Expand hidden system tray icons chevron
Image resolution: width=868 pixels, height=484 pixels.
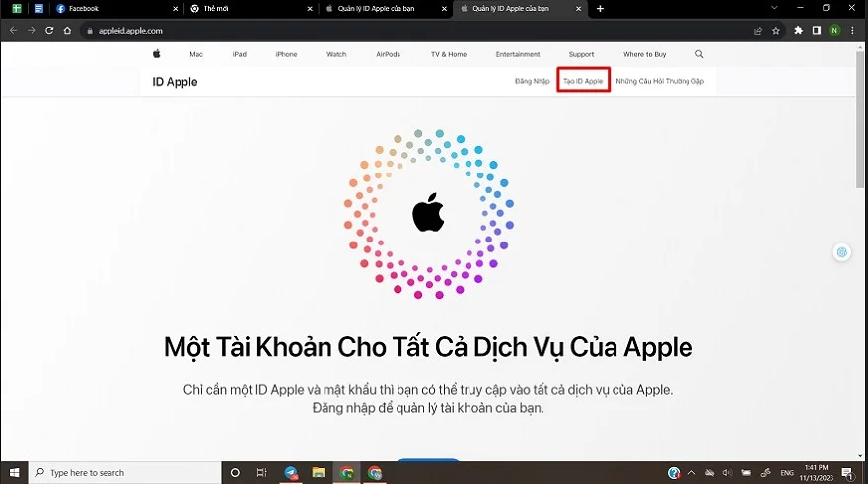pyautogui.click(x=691, y=473)
